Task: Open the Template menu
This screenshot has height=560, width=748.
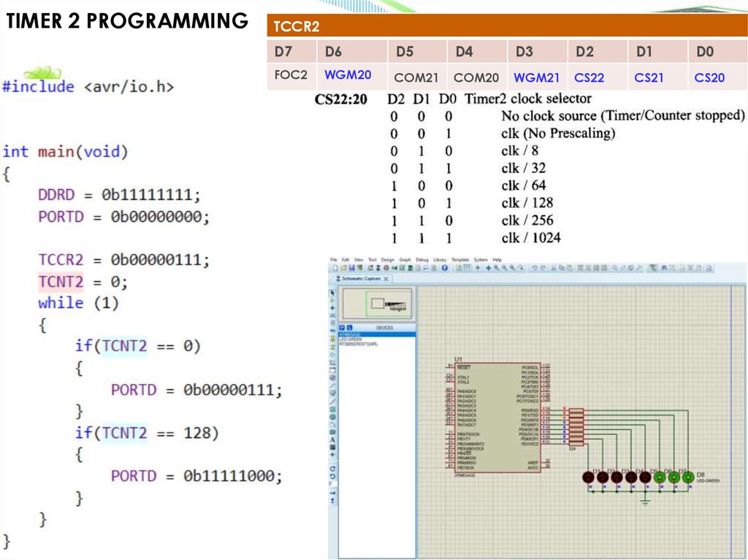Action: [x=460, y=260]
